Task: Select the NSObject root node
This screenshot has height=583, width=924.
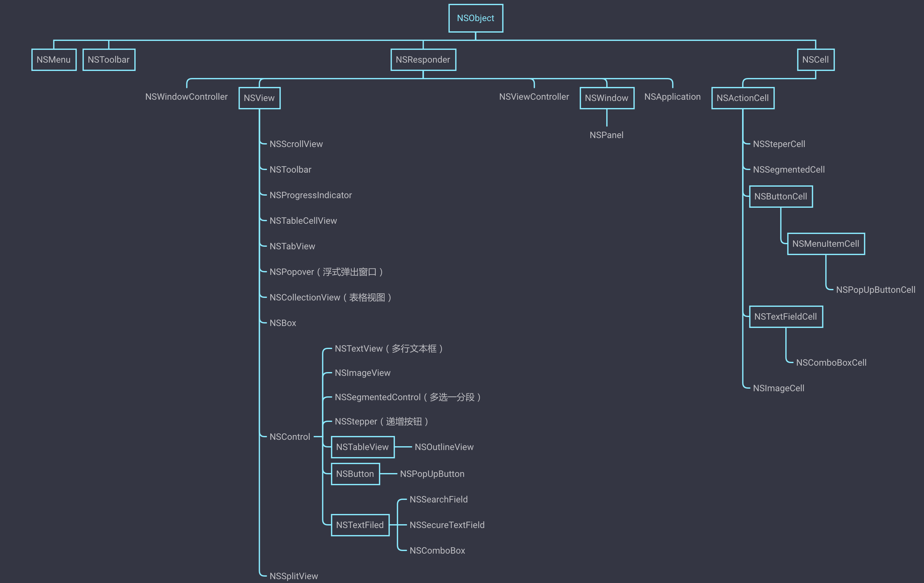Action: pos(475,18)
